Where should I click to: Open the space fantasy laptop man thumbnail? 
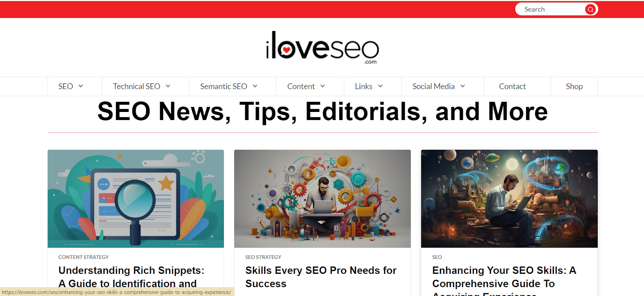point(509,199)
